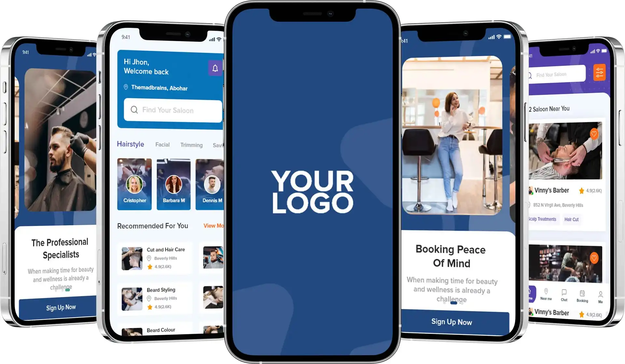Select the Facial category tab
This screenshot has height=364, width=625.
point(162,145)
